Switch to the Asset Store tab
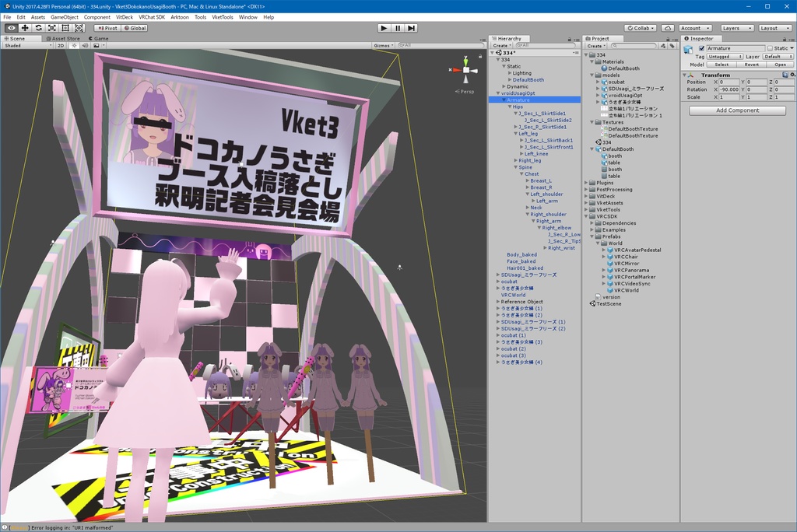Image resolution: width=797 pixels, height=532 pixels. (x=63, y=39)
